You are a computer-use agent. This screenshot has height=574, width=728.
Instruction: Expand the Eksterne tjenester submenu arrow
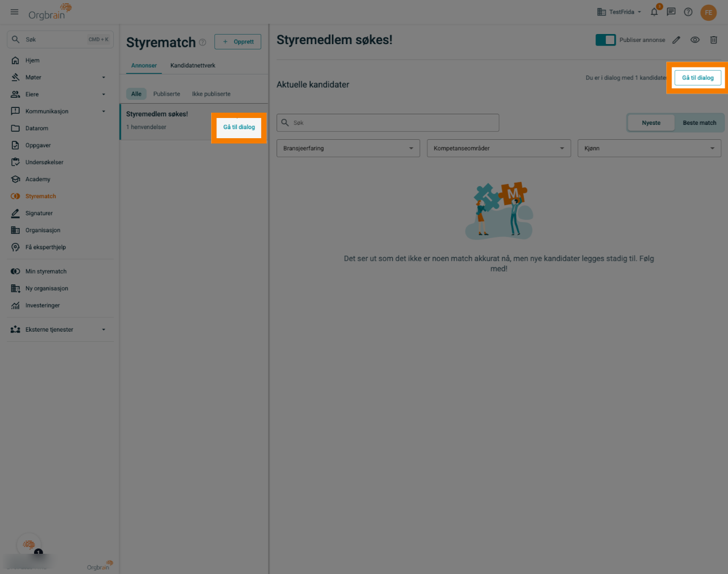click(104, 330)
